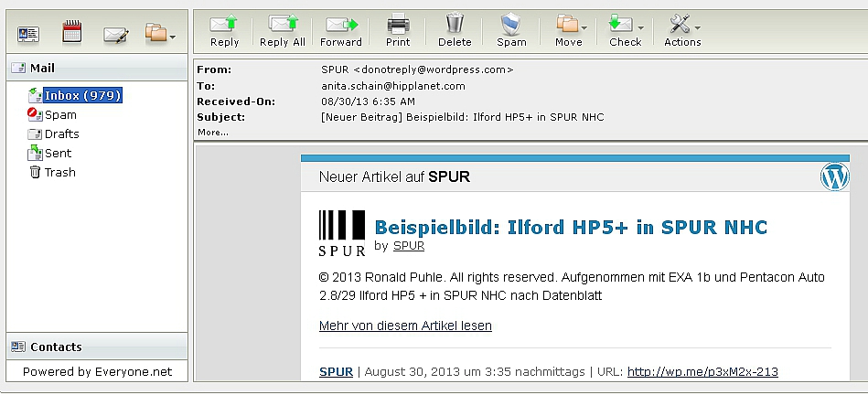Open the folders dropdown in sidebar toolbar
Image resolution: width=868 pixels, height=395 pixels.
[x=160, y=35]
